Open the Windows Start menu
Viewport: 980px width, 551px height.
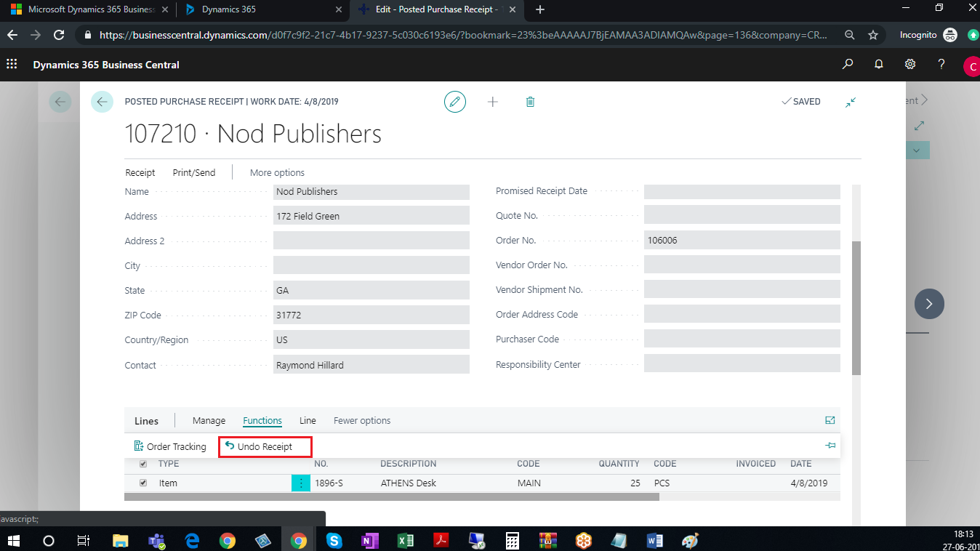pos(14,540)
